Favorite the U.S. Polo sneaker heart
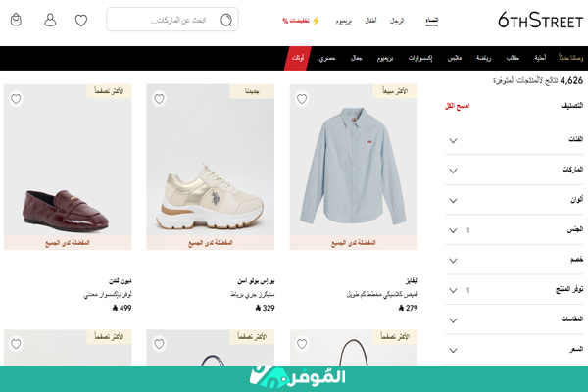 coord(159,99)
